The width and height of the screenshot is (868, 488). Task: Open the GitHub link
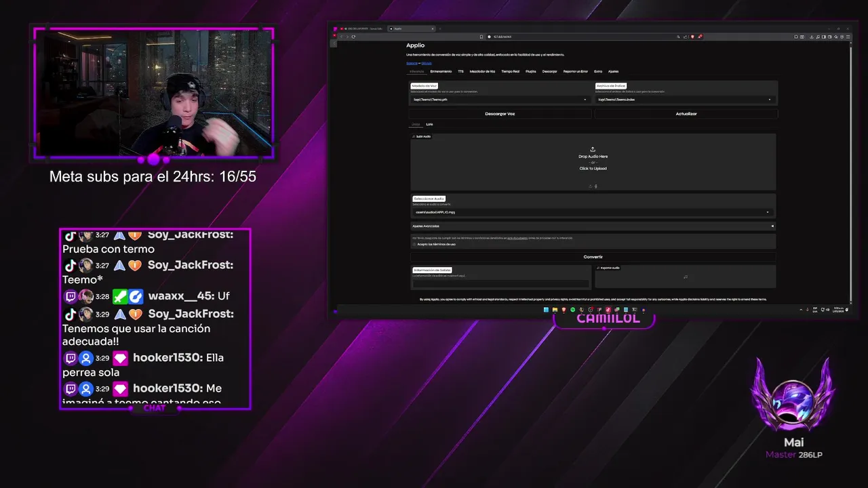(x=427, y=63)
